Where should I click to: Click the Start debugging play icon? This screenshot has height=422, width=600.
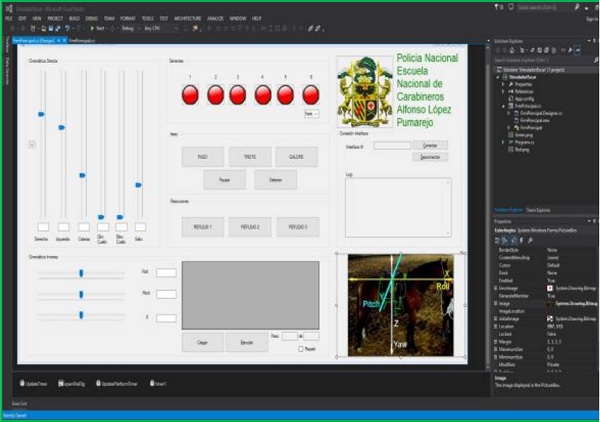(x=94, y=29)
